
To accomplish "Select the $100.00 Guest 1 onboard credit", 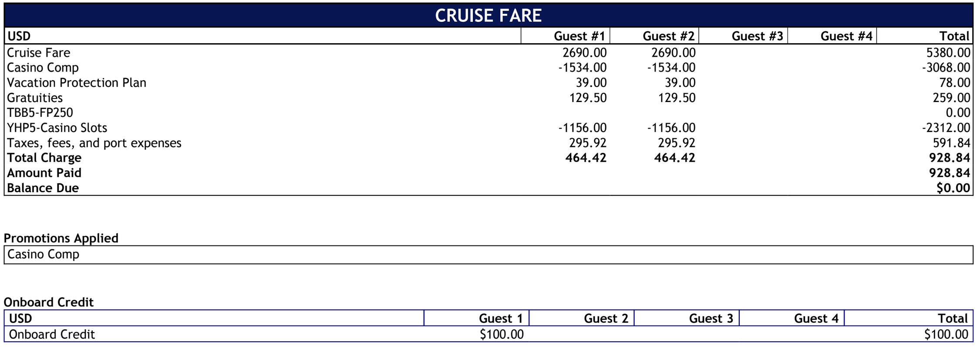I will coord(502,334).
